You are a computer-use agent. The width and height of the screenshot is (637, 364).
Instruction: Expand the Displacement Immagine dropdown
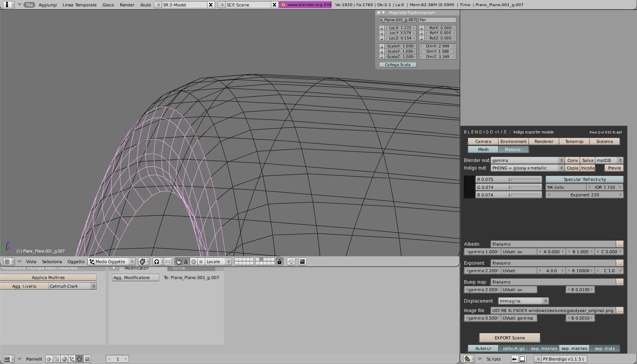pyautogui.click(x=523, y=301)
